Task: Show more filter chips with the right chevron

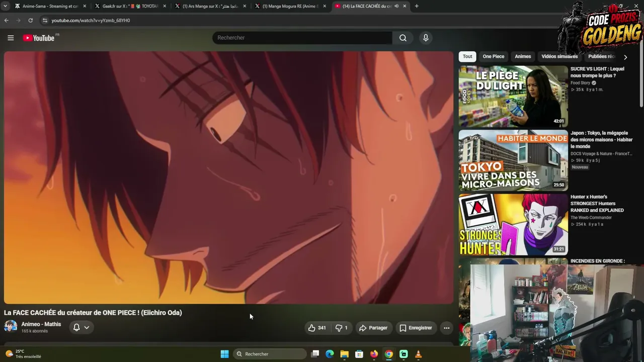Action: pyautogui.click(x=625, y=57)
